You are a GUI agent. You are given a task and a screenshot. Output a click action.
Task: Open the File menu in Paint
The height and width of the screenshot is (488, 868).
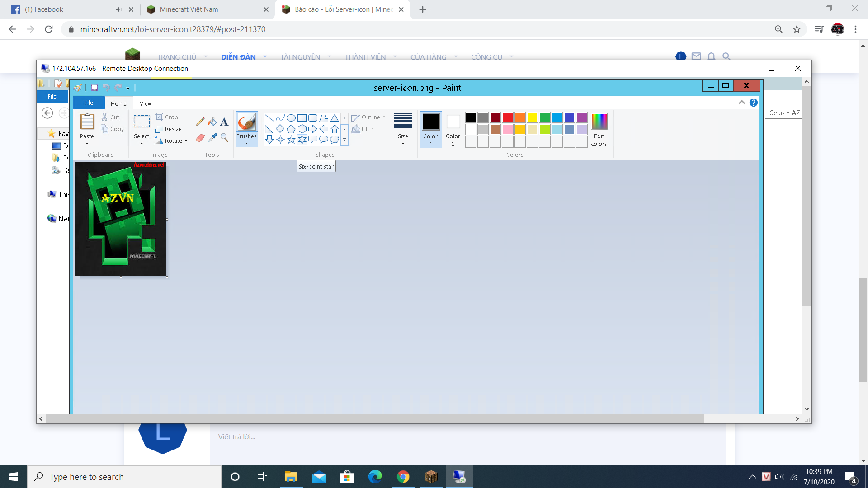89,103
